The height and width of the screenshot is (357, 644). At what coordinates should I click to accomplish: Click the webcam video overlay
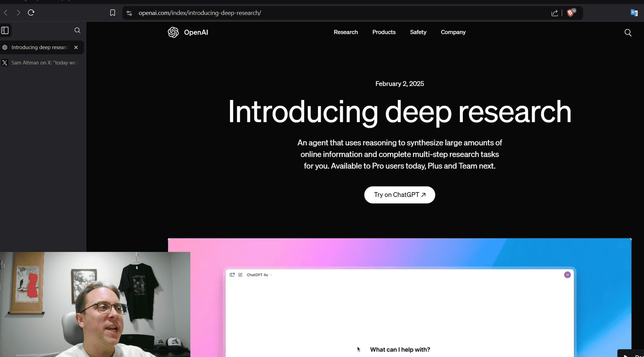[95, 304]
